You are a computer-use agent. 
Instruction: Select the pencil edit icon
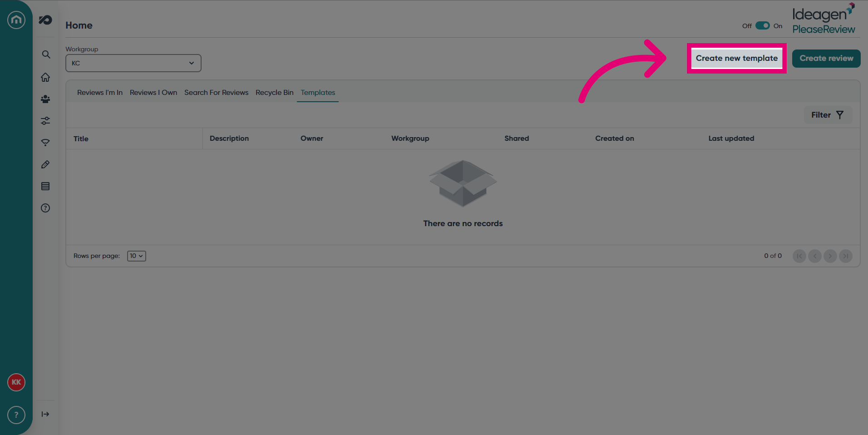coord(45,164)
